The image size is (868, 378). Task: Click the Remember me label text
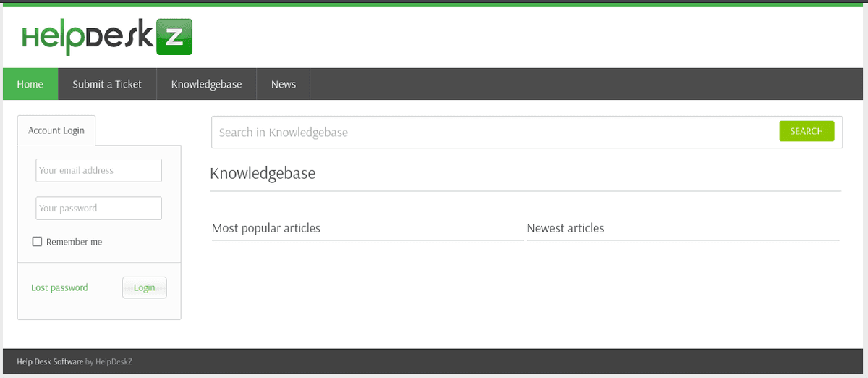coord(74,242)
